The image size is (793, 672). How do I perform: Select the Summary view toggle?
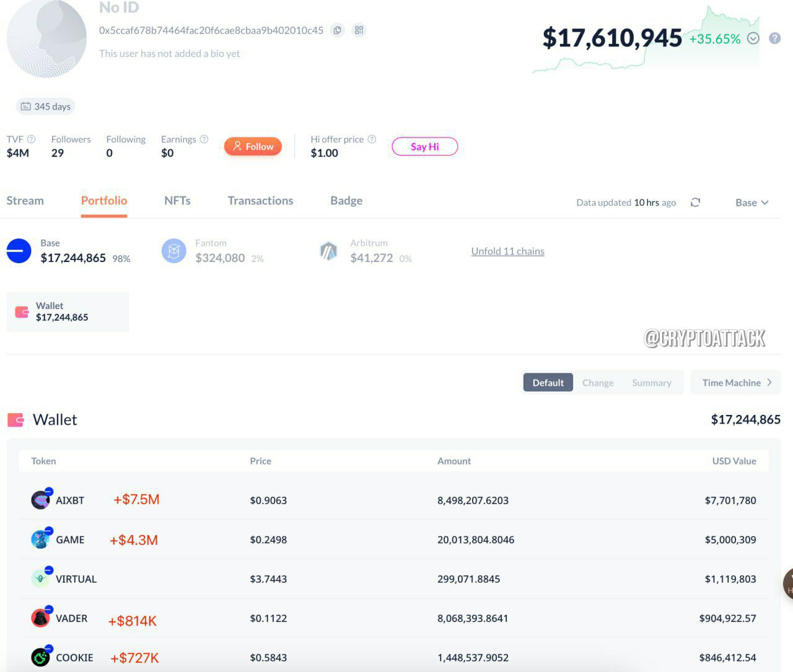pyautogui.click(x=652, y=383)
